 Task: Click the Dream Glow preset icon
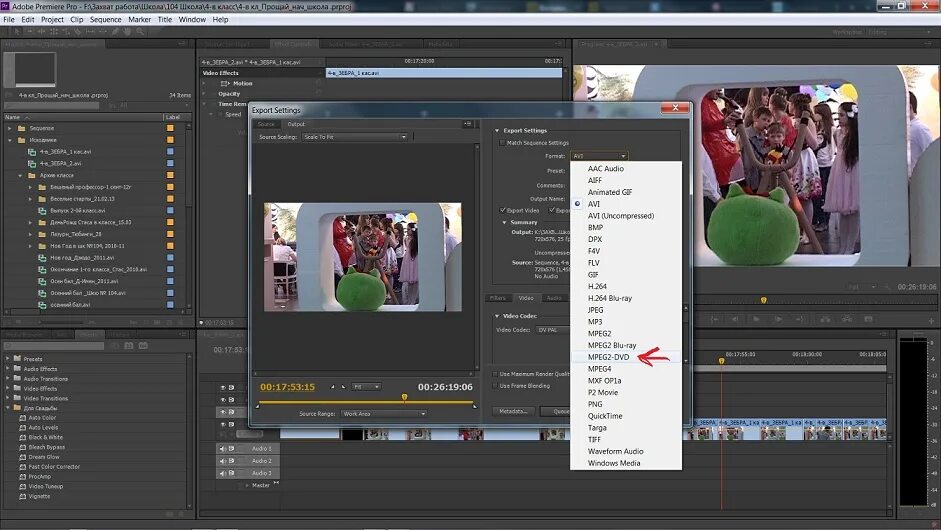[x=23, y=457]
